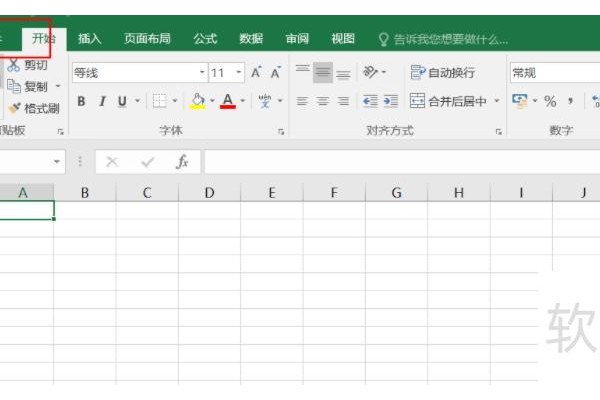Toggle Wrap Text (自动换行)
600x400 pixels.
442,72
